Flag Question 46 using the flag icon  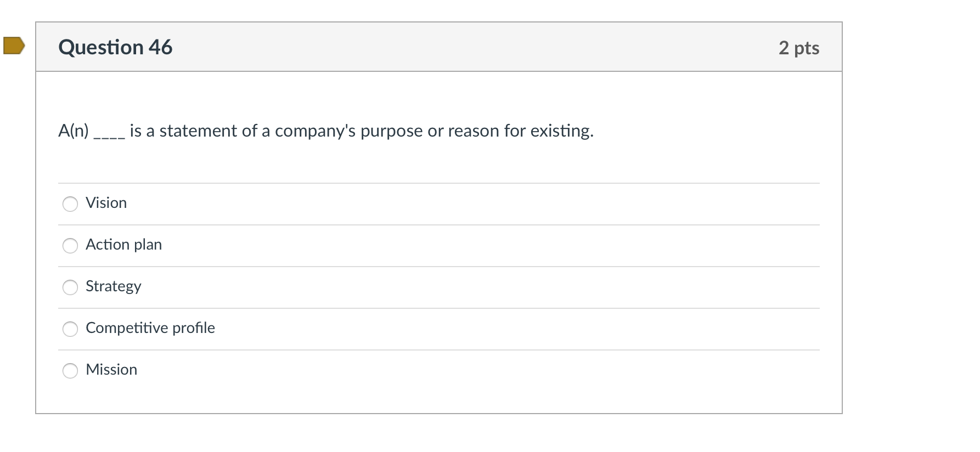[14, 46]
